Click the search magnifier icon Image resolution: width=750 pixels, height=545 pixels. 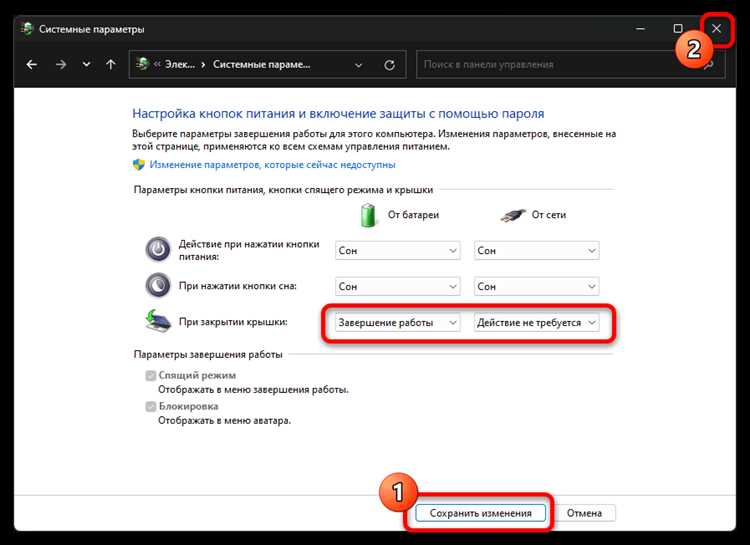(710, 65)
